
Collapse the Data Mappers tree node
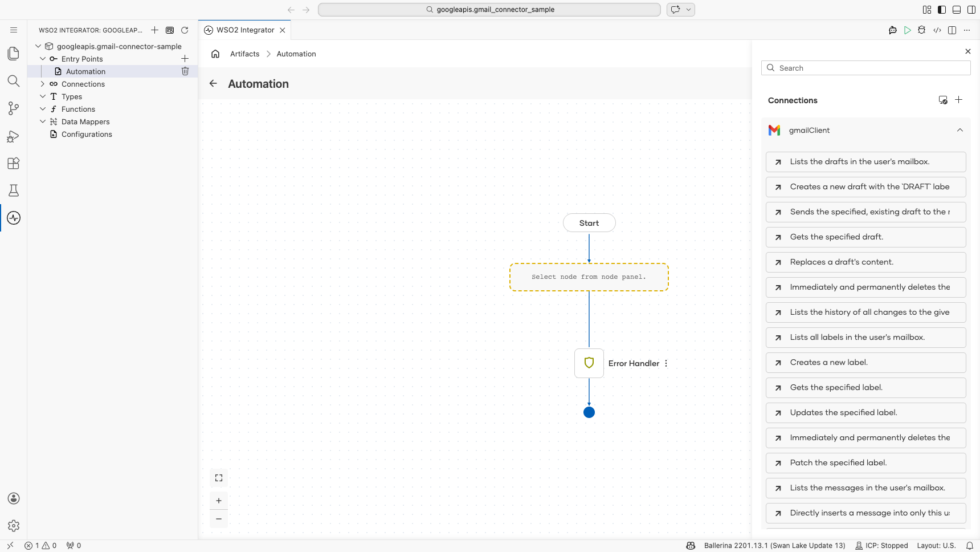(43, 121)
